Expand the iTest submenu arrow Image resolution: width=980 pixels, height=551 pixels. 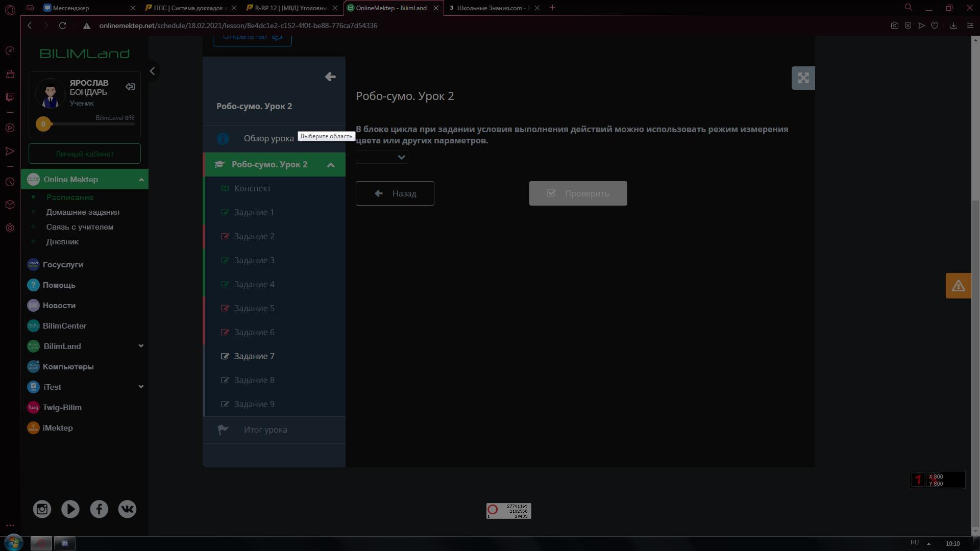click(x=141, y=387)
